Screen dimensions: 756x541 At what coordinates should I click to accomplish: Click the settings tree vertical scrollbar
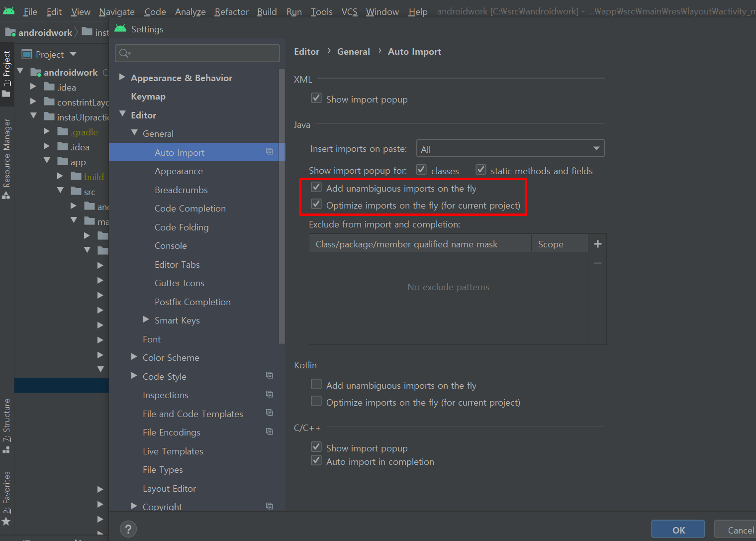click(x=282, y=207)
